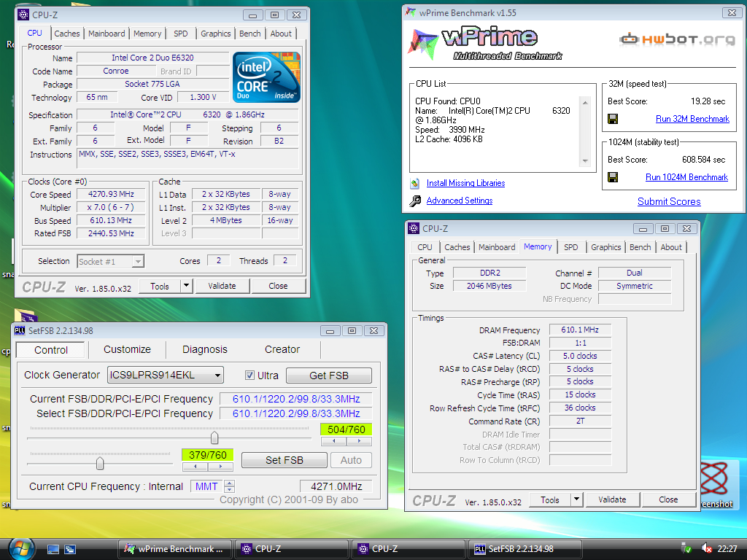Click Show Desktop quick launch icon
Image resolution: width=747 pixels, height=560 pixels.
click(x=53, y=549)
